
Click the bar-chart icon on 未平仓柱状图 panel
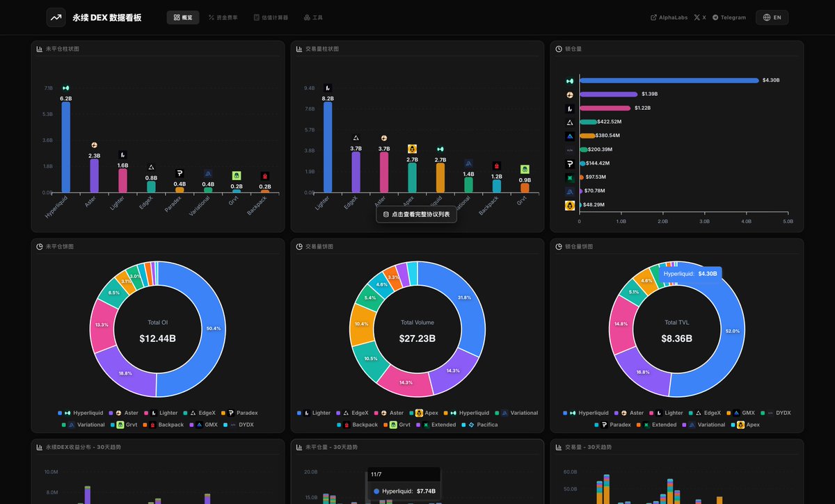pyautogui.click(x=38, y=49)
